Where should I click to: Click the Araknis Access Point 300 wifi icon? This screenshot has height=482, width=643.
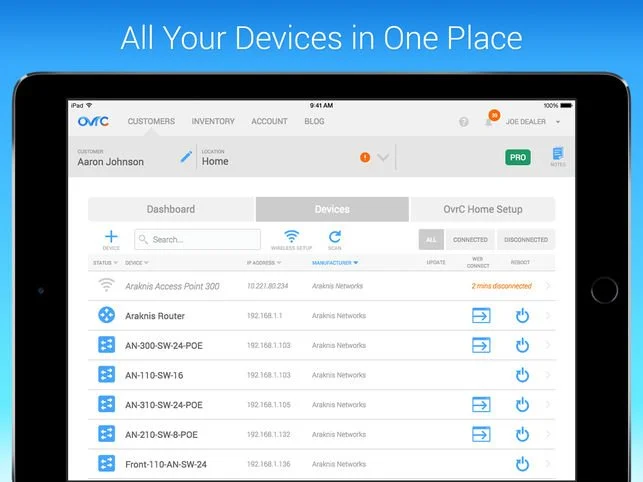tap(106, 286)
